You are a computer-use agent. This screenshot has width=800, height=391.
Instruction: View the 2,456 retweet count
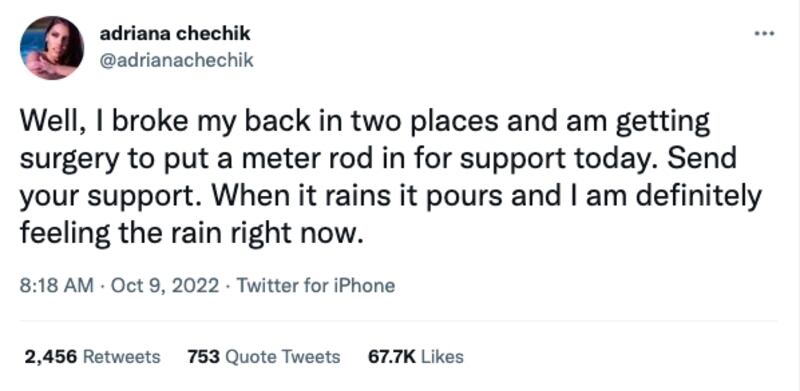click(51, 356)
